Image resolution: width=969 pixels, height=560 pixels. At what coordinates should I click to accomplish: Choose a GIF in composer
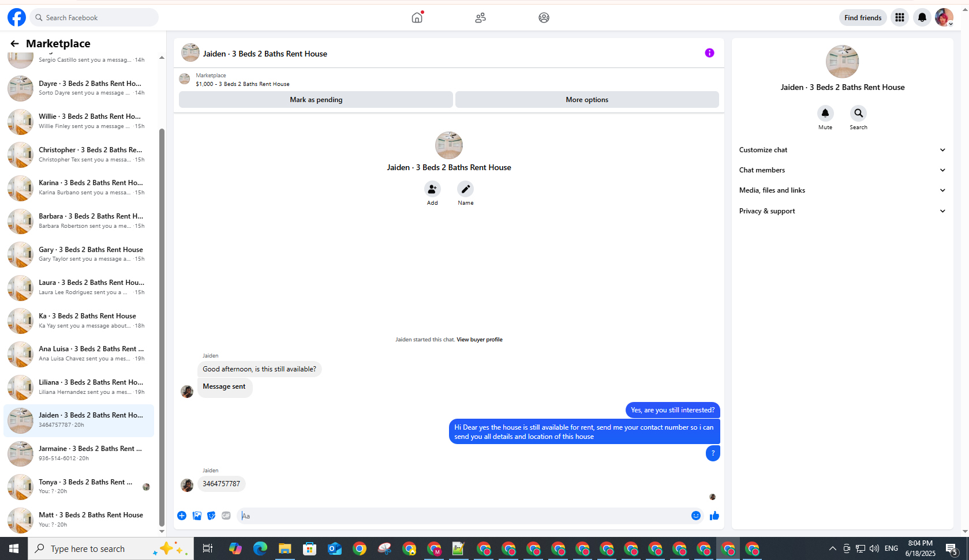[x=226, y=516]
